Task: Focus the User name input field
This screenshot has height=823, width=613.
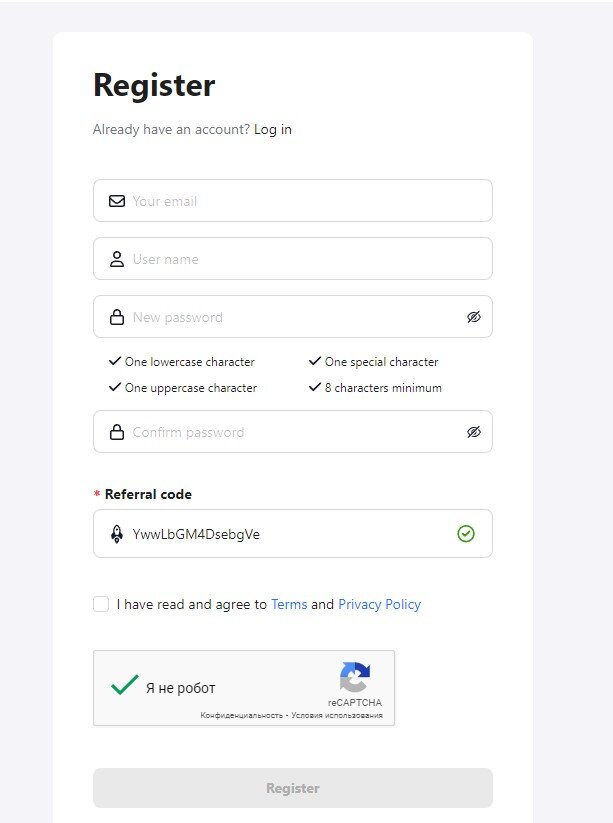Action: pos(300,259)
